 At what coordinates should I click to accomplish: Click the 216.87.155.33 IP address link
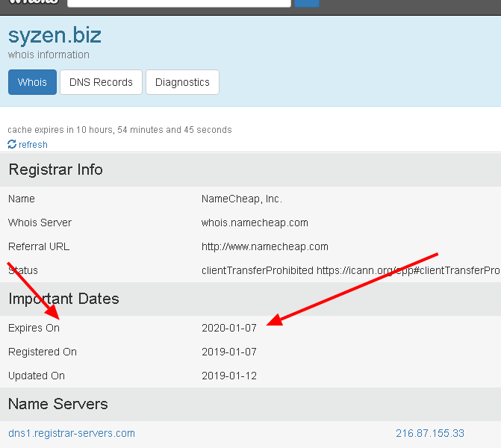pos(430,433)
